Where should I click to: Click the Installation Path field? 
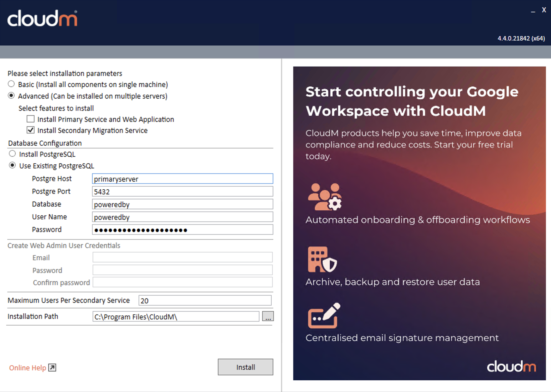coord(176,316)
